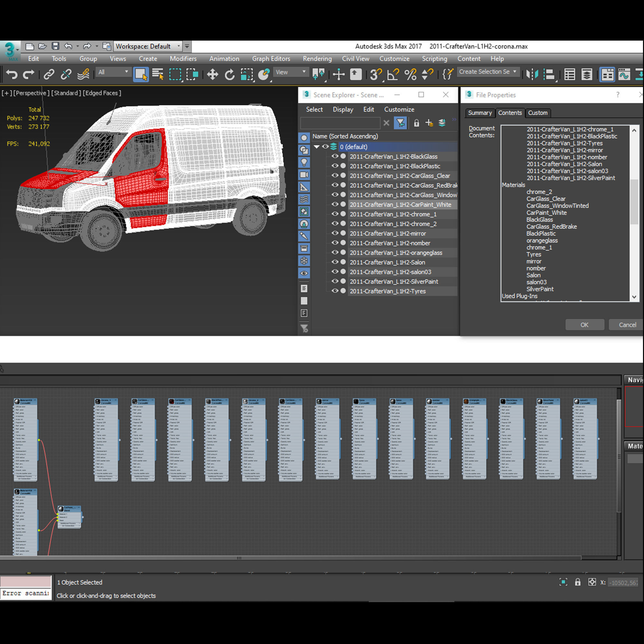This screenshot has width=644, height=644.
Task: Toggle visibility of 2011-CrafterVan_L1H2-Tyres
Action: [335, 291]
